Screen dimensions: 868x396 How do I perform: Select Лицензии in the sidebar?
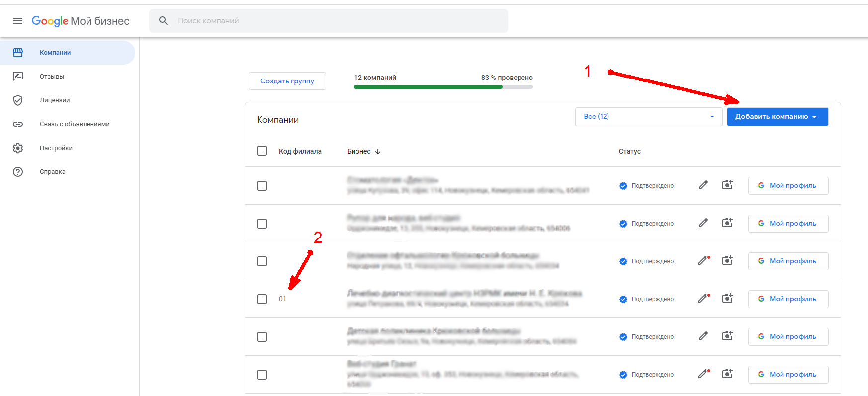tap(68, 100)
